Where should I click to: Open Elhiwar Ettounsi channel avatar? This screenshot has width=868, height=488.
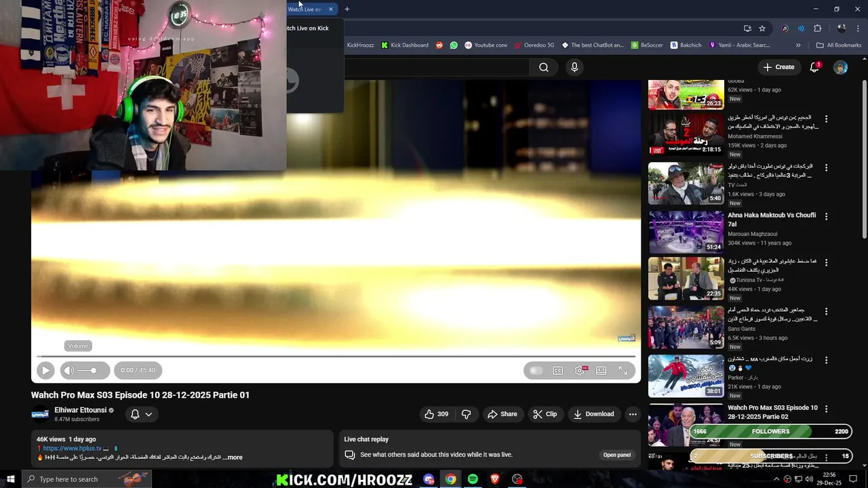pos(41,414)
